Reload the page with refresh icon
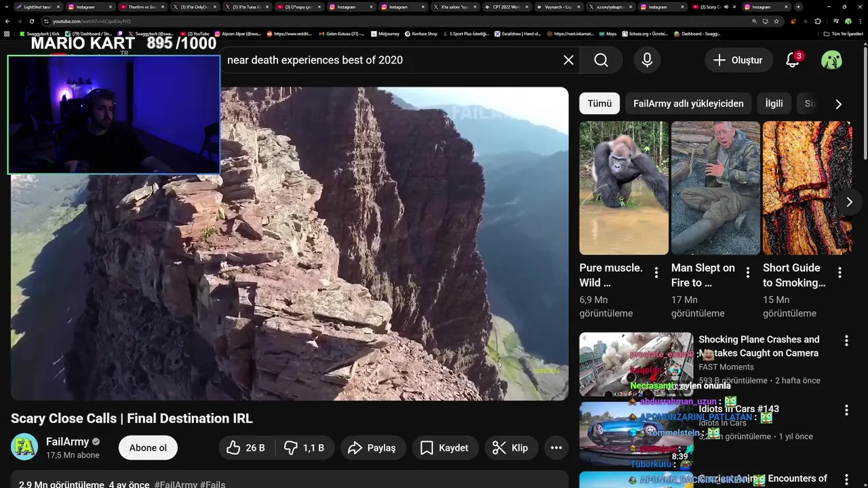868x488 pixels. (32, 21)
